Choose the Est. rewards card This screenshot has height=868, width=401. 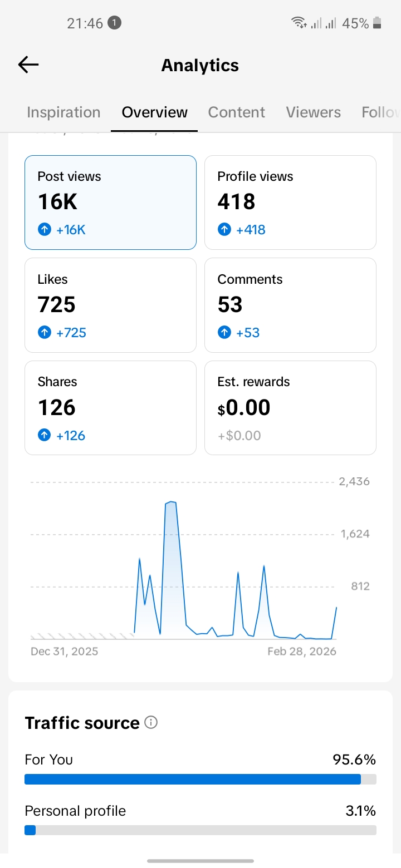(290, 408)
